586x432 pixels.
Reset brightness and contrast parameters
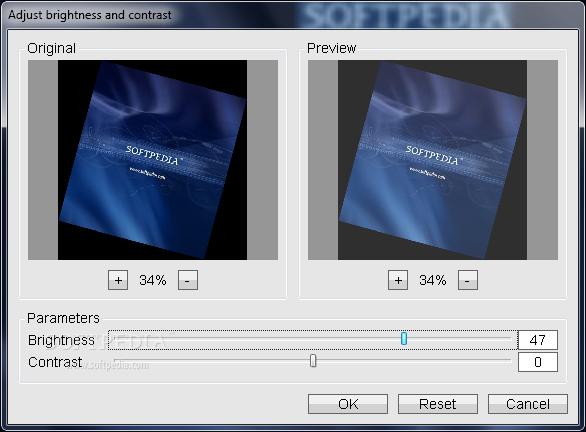coord(438,404)
